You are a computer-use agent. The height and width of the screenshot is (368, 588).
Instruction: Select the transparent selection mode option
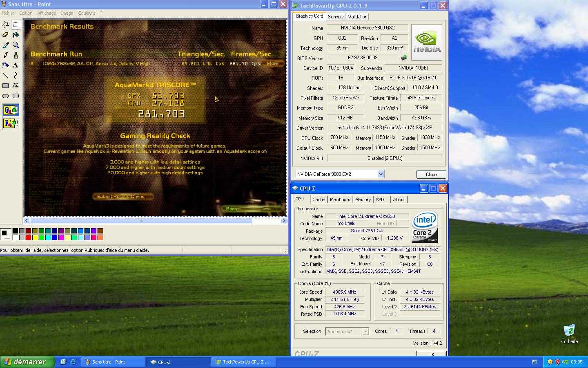(11, 123)
